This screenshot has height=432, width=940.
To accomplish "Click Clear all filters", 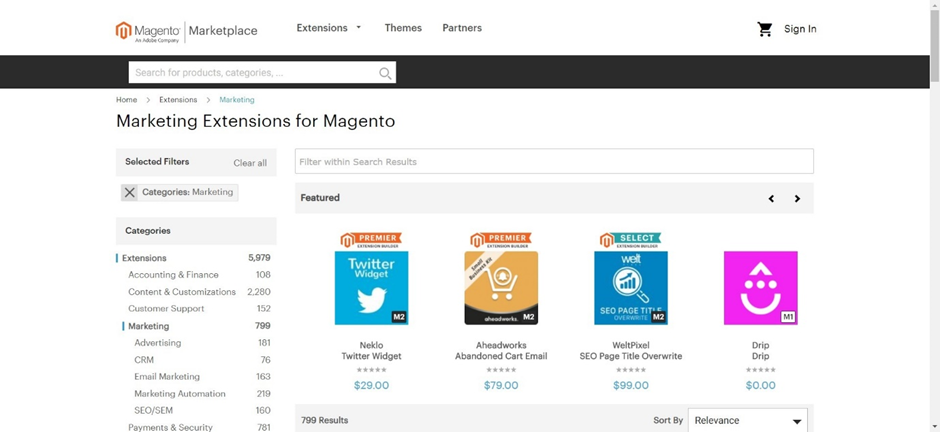I will coord(250,163).
